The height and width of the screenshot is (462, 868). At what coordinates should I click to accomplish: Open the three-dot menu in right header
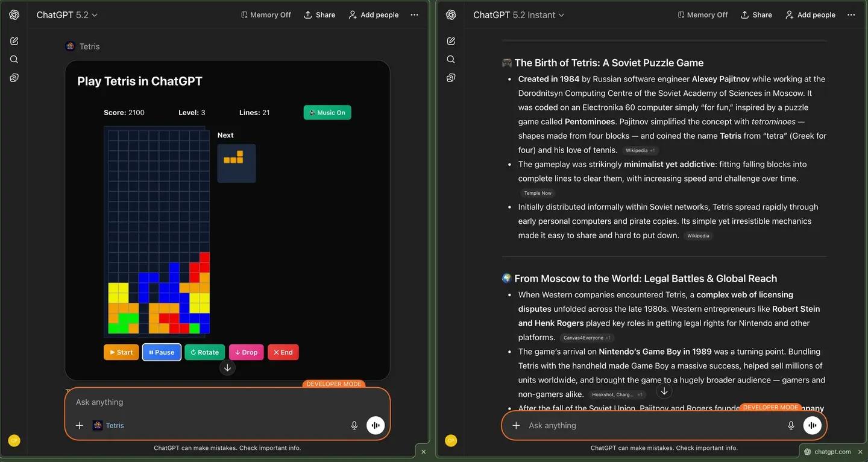851,14
